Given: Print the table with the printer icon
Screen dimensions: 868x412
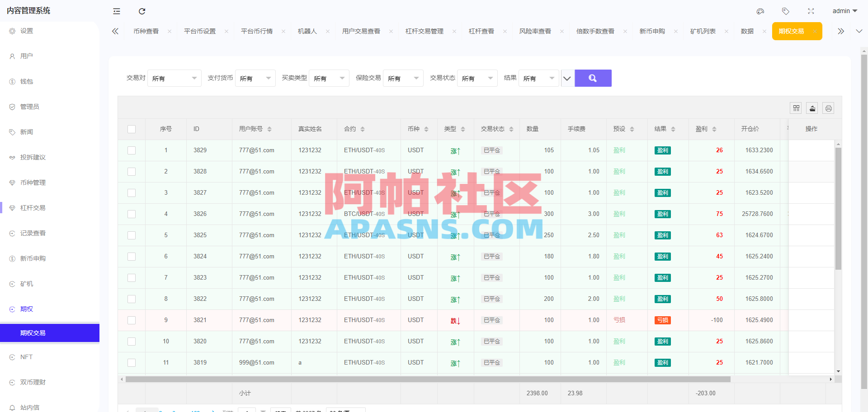Looking at the screenshot, I should click(x=829, y=108).
